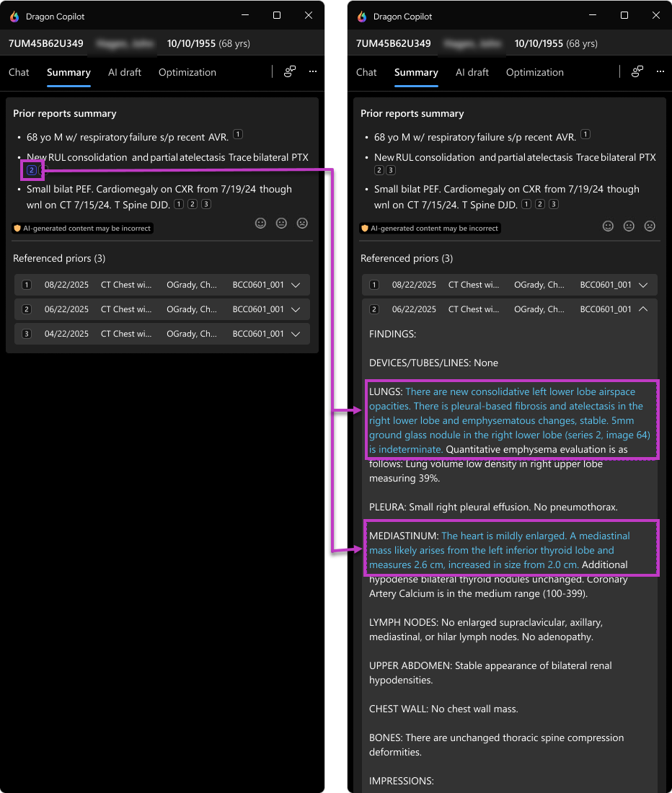Expand the 04/22/2025 CT Chest prior report
Viewport: 672px width, 793px height.
(296, 334)
